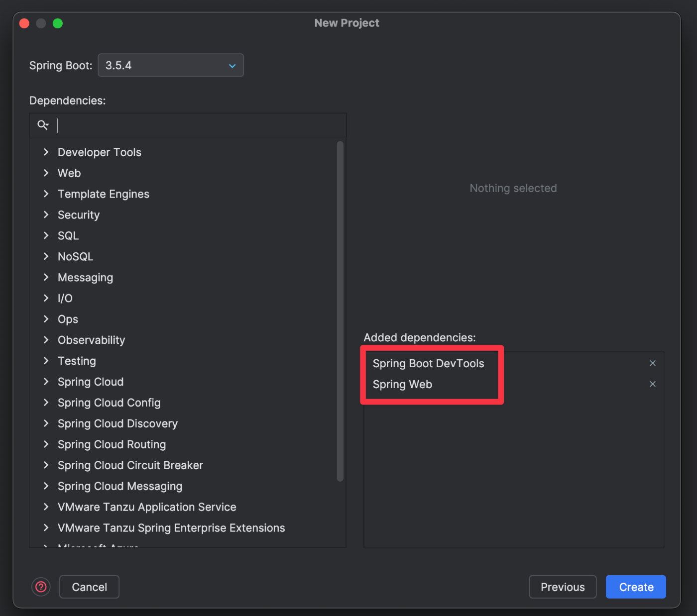
Task: Expand the Messaging category
Action: [x=46, y=278]
